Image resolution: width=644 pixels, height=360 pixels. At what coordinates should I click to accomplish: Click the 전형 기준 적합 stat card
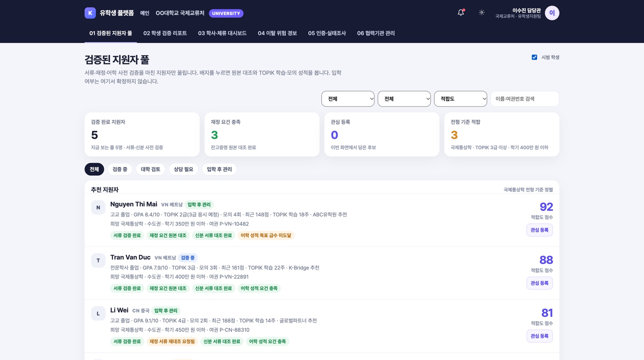[502, 134]
